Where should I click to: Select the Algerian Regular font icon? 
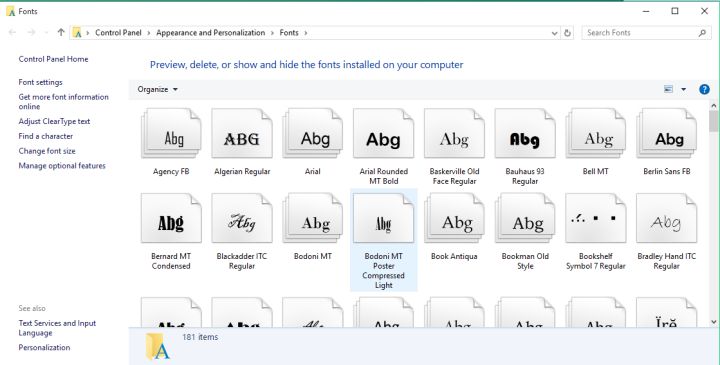242,134
